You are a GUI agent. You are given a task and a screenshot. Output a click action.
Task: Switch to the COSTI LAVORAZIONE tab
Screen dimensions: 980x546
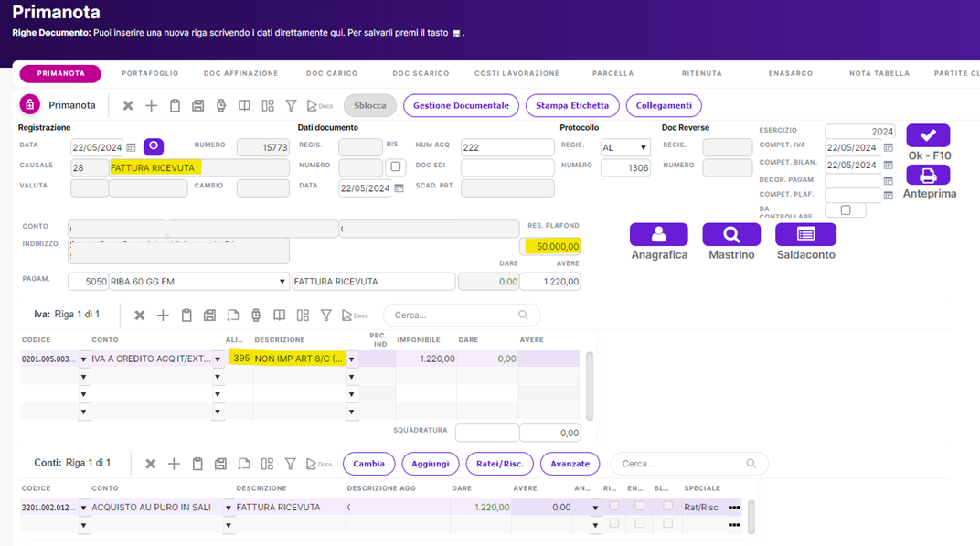[x=517, y=73]
